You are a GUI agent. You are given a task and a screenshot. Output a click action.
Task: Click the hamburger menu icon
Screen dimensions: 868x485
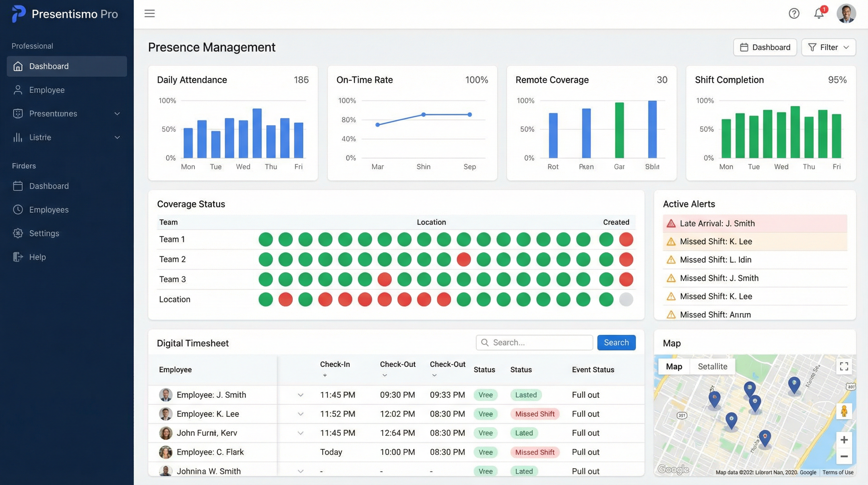(149, 14)
